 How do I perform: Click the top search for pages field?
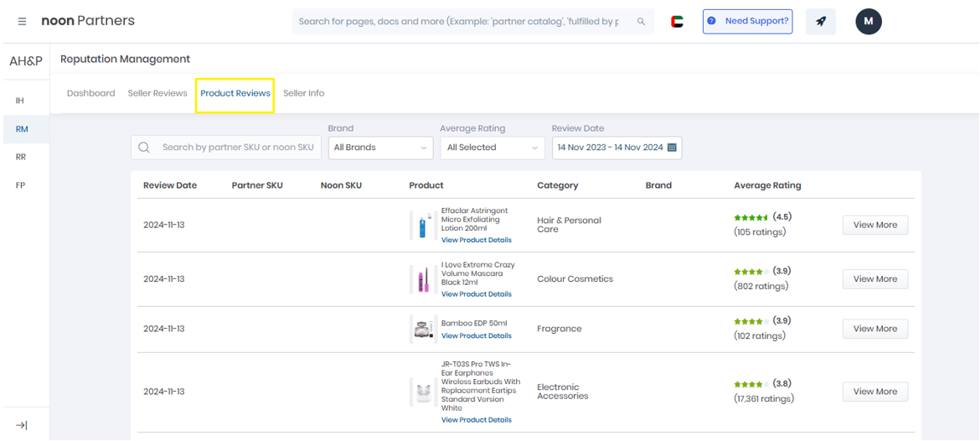473,21
